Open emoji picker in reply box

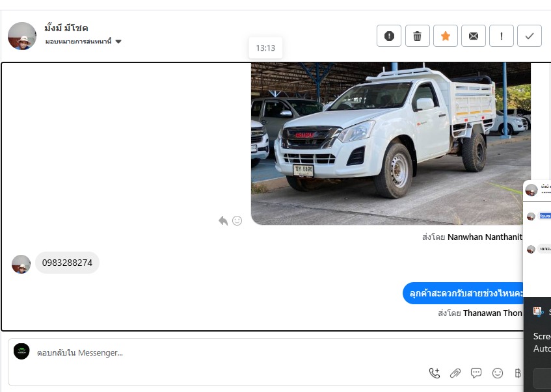coord(498,373)
